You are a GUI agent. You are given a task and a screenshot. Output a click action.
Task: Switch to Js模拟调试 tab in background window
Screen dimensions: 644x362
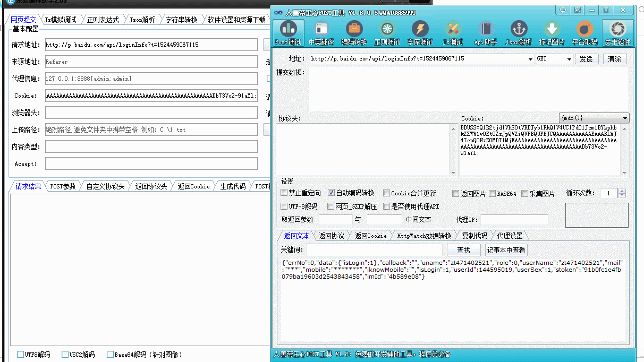tap(60, 20)
